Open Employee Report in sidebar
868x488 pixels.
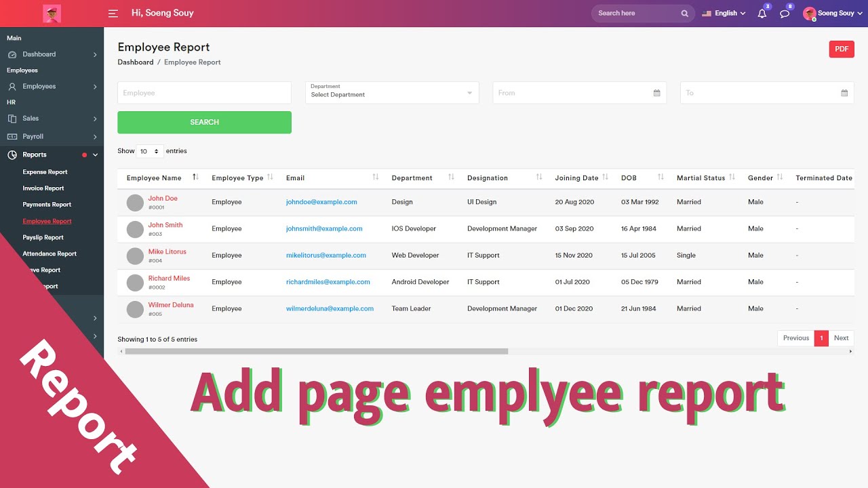(47, 221)
